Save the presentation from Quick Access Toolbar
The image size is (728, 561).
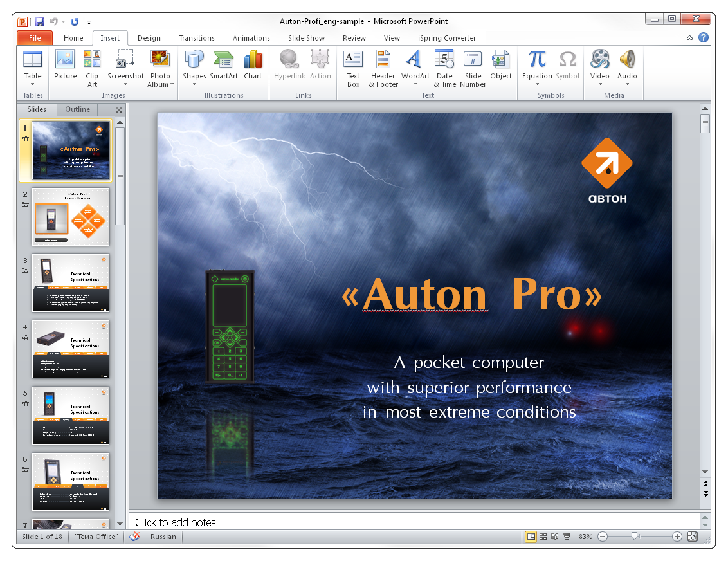pyautogui.click(x=40, y=21)
